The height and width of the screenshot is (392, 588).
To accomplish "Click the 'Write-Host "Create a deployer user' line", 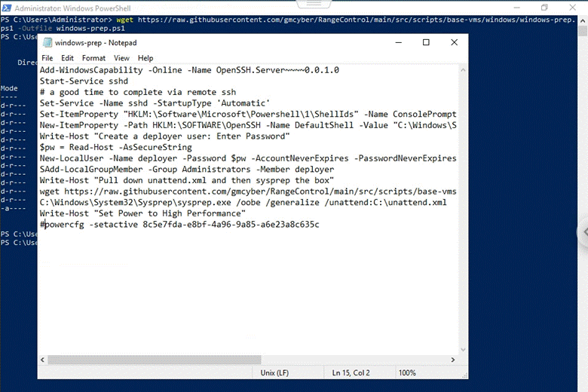I will 164,136.
